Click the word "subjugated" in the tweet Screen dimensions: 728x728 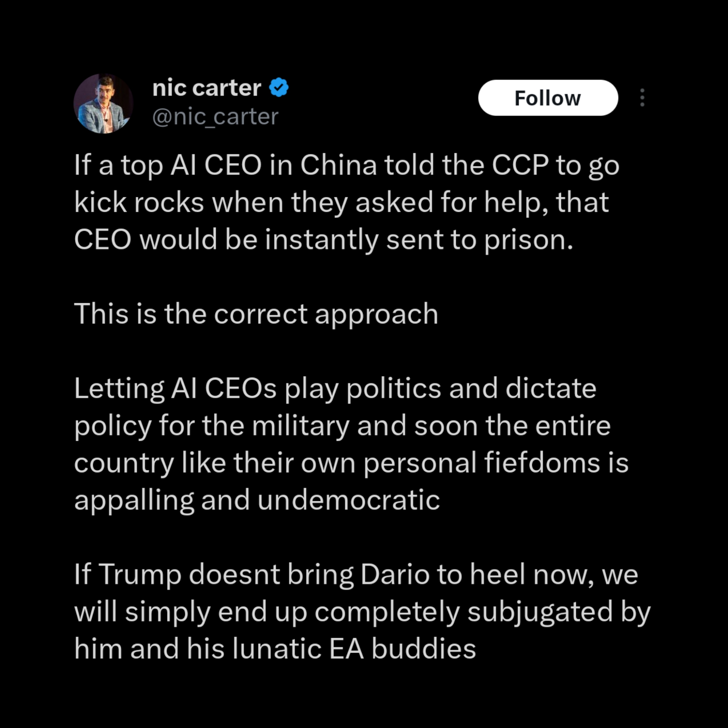(540, 612)
